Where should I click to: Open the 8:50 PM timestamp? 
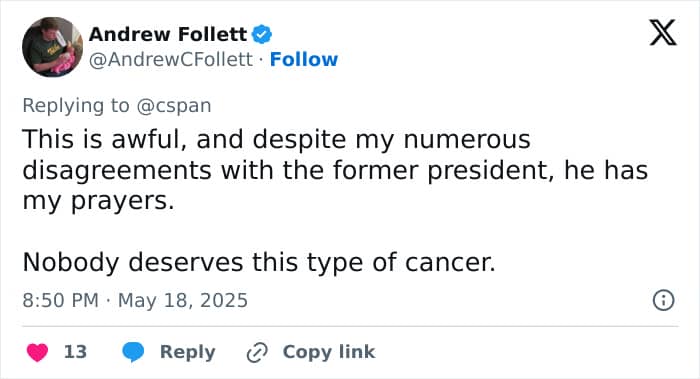pyautogui.click(x=60, y=300)
